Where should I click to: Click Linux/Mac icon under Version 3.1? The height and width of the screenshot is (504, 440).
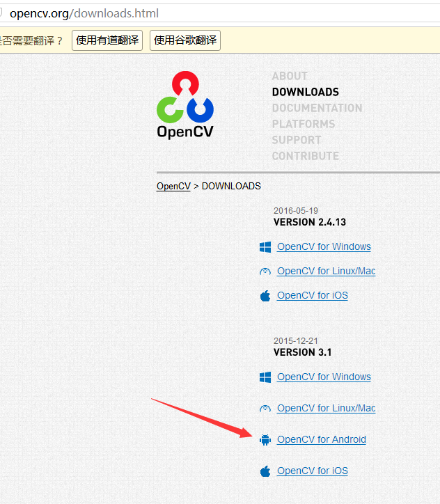tap(265, 409)
